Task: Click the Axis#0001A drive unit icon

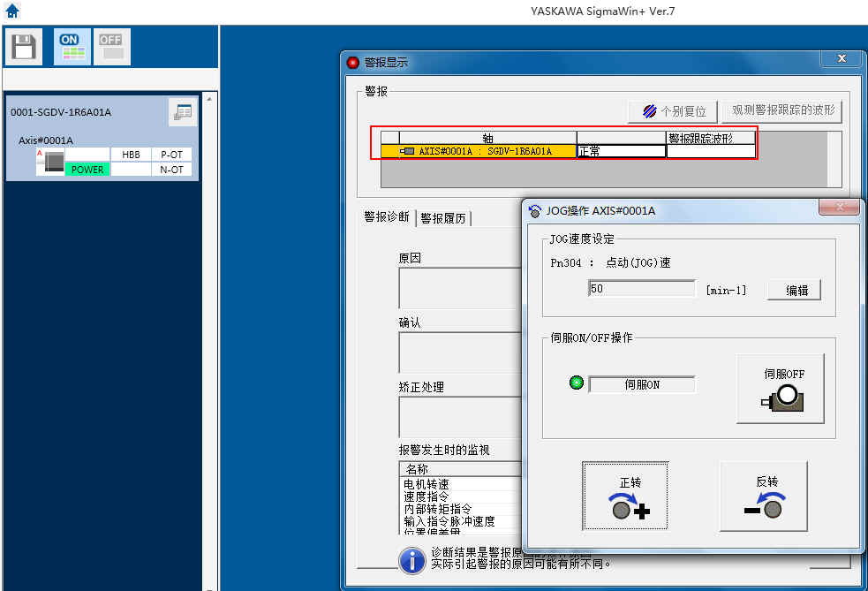Action: pyautogui.click(x=55, y=162)
